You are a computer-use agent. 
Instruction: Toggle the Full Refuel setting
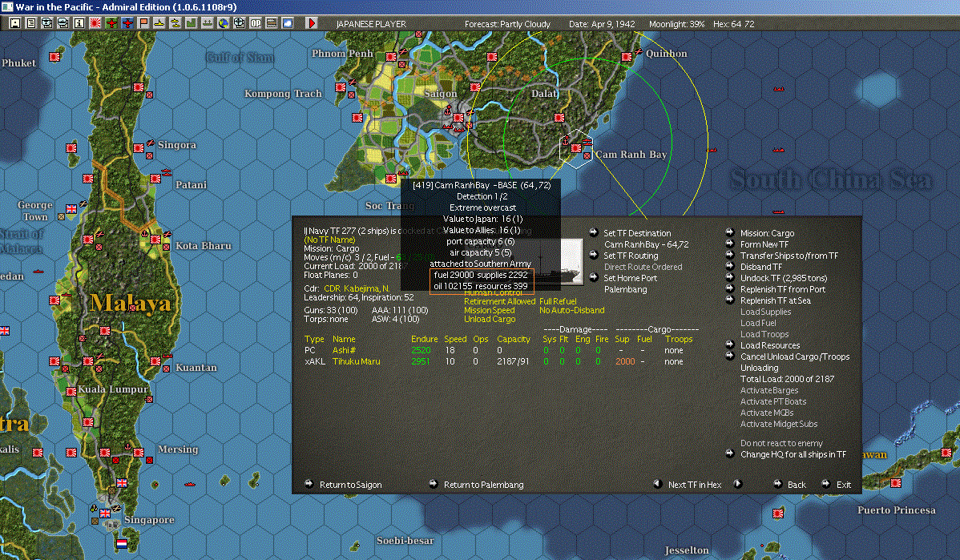coord(558,301)
